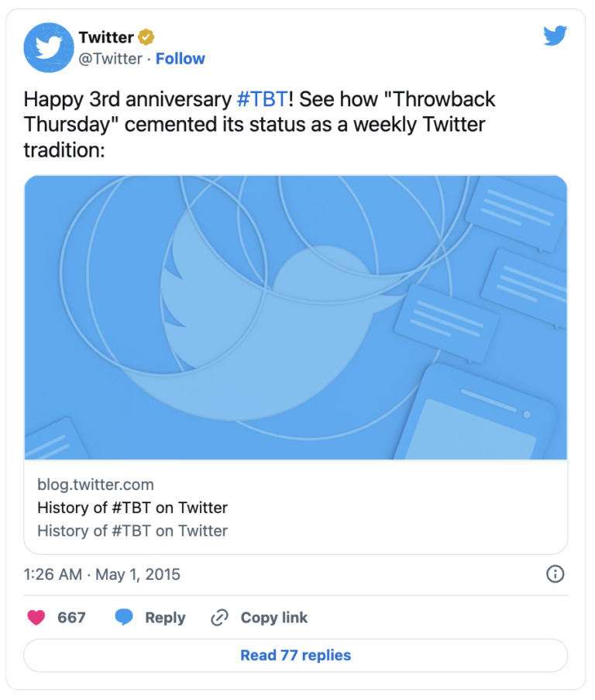Click the Read 77 replies button
Screen dimensions: 595x700
click(x=296, y=655)
